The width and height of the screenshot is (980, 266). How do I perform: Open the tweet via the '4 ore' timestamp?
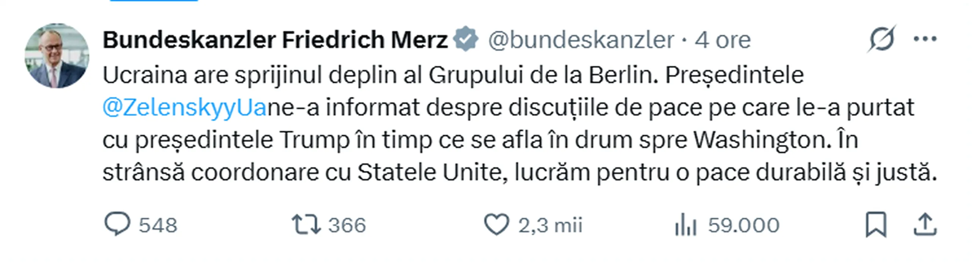coord(723,40)
